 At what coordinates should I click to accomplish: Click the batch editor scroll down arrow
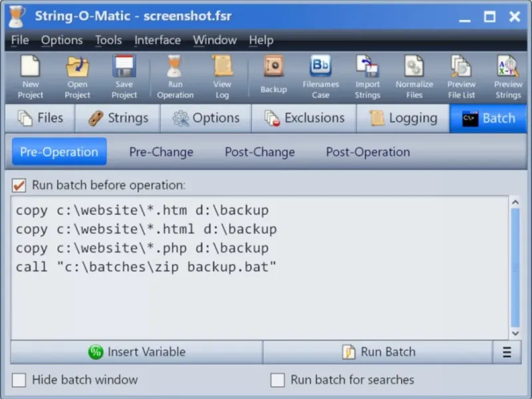point(515,333)
